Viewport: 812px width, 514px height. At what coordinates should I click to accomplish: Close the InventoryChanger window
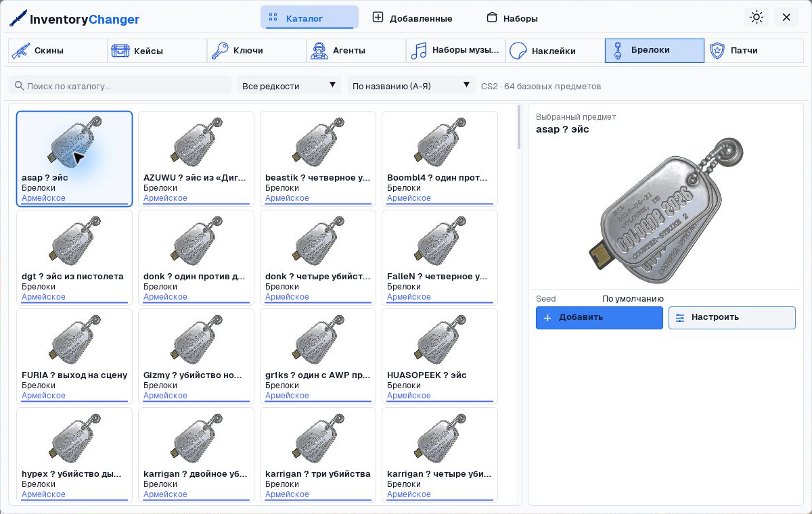[x=786, y=18]
